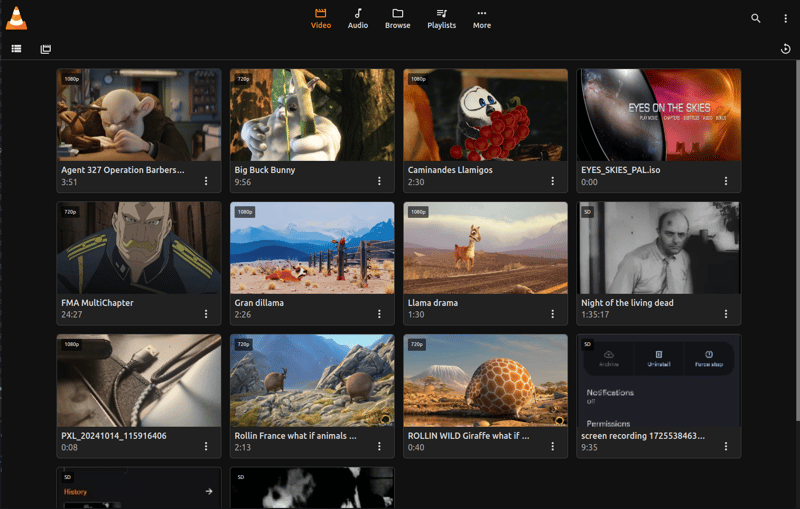This screenshot has width=800, height=509.
Task: Click the 9:56 duration label
Action: 242,182
